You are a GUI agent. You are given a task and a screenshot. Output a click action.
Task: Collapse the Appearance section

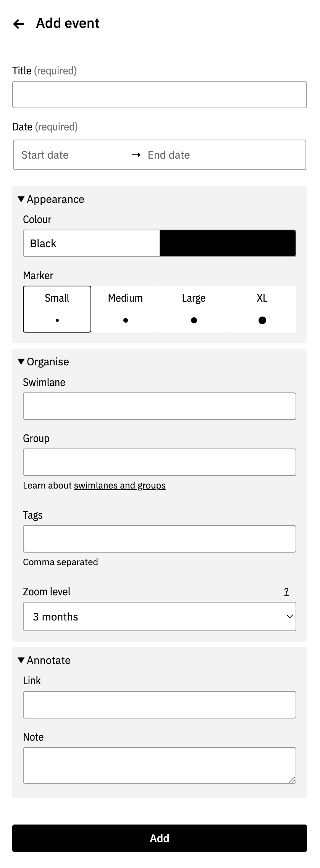pos(51,199)
